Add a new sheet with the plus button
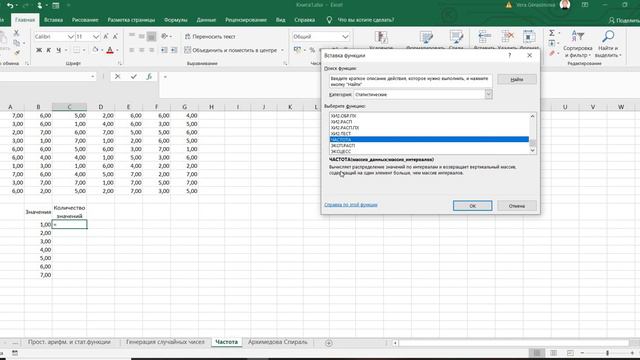Image resolution: width=640 pixels, height=360 pixels. [329, 343]
